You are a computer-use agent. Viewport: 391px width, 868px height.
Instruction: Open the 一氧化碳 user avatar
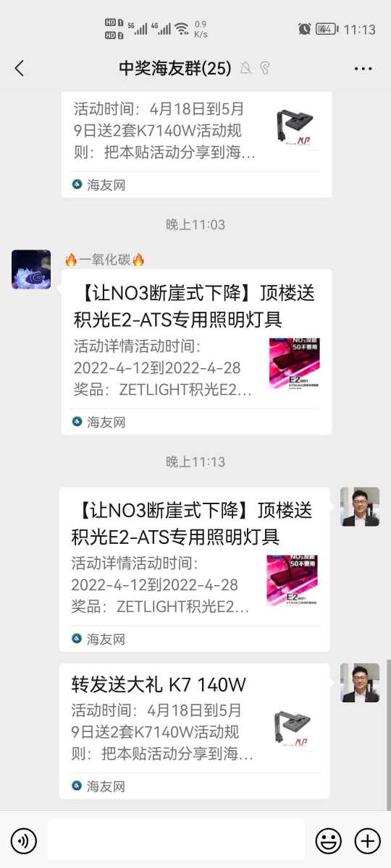coord(31,270)
